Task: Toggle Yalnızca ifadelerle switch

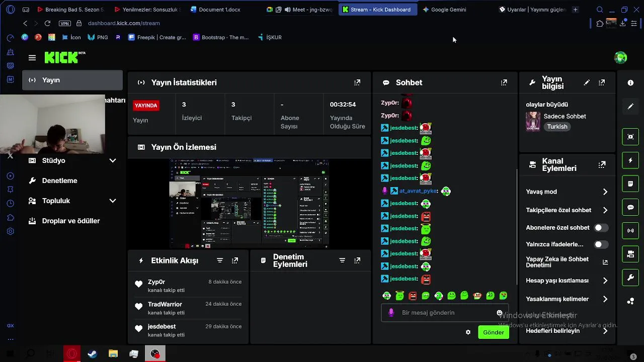Action: click(601, 244)
